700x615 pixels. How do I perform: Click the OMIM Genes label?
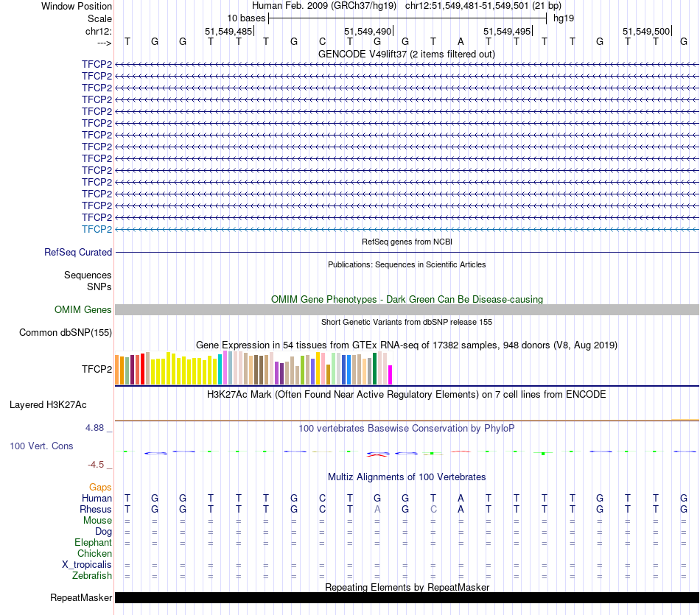click(x=83, y=310)
